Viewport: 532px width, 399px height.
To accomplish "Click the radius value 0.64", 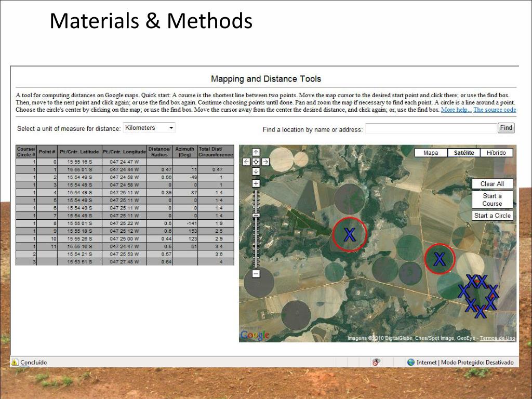I will tap(159, 262).
